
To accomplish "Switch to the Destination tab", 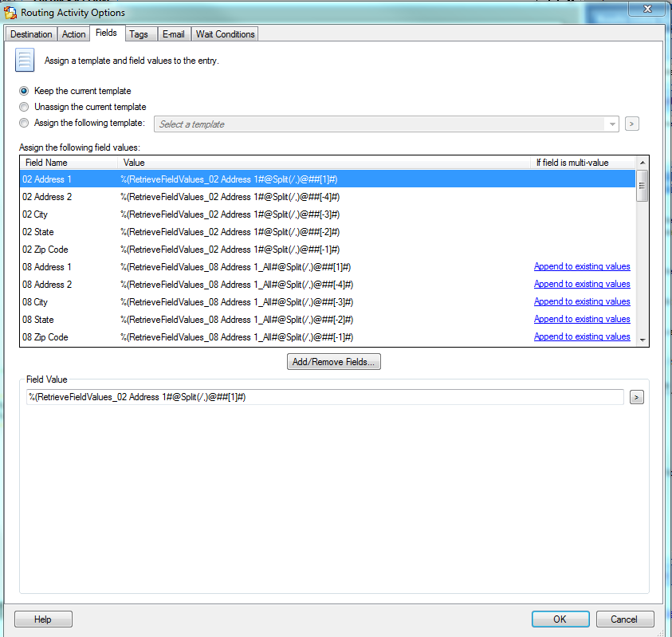I will coord(31,34).
